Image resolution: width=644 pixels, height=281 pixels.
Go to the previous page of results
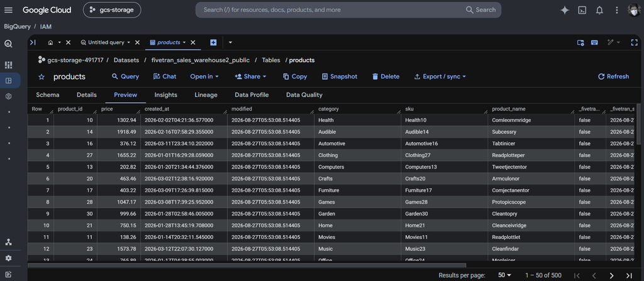click(x=594, y=275)
